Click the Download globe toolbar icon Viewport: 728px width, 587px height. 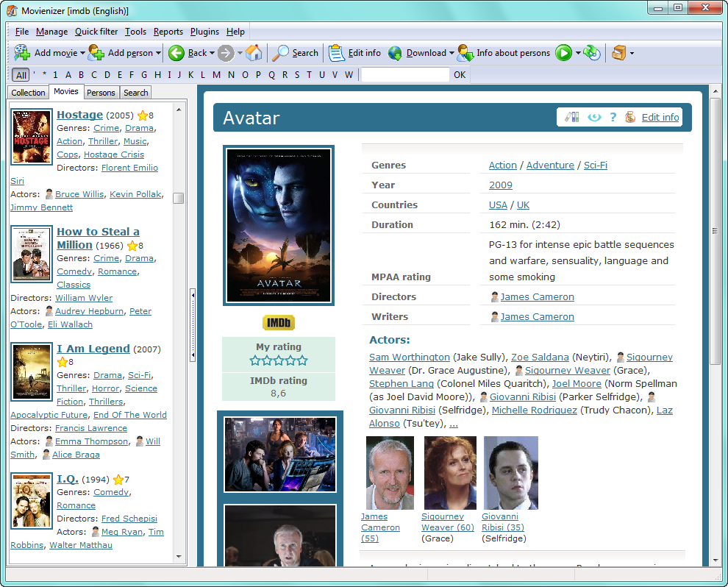pos(395,53)
